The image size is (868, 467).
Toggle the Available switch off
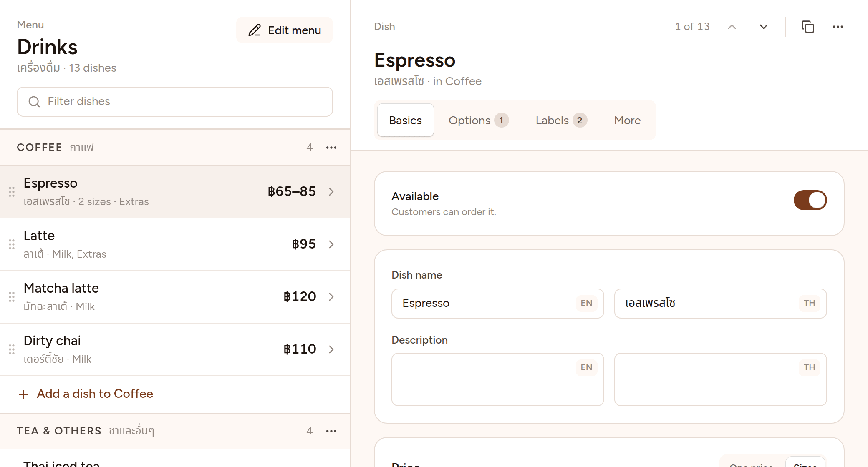810,200
